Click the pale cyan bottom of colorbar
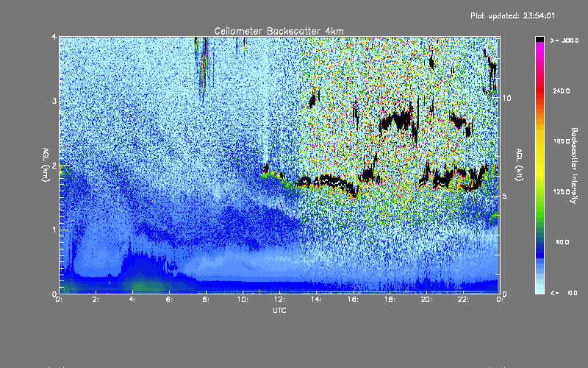 (x=539, y=289)
